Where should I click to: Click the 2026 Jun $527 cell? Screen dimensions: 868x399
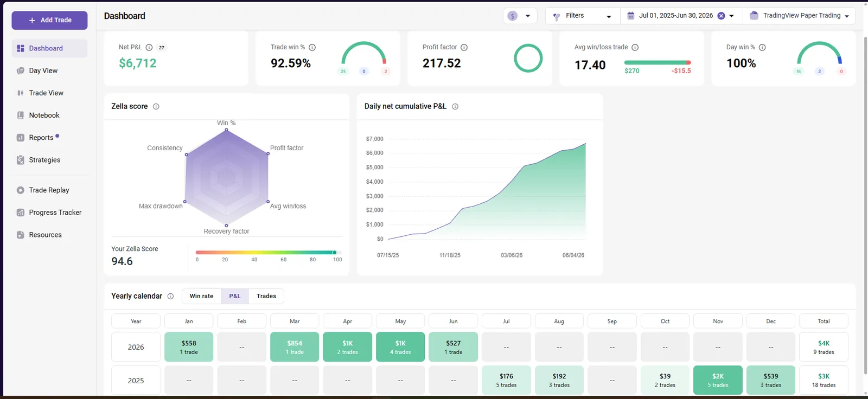pyautogui.click(x=453, y=347)
